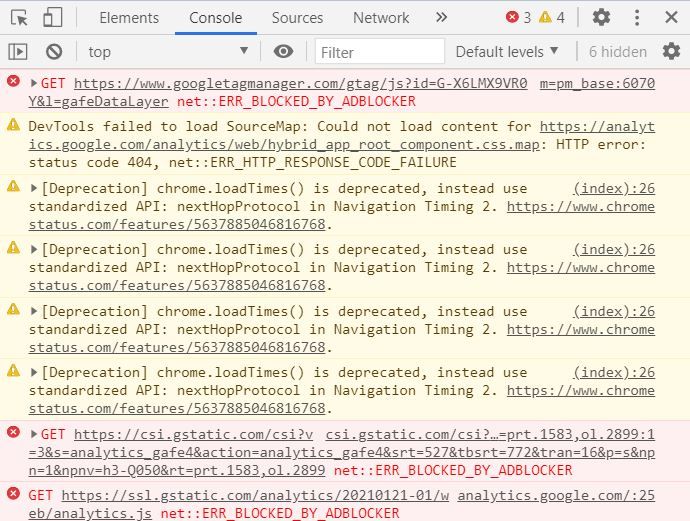Viewport: 690px width, 521px height.
Task: Open (index):26 link of second Deprecation warning
Action: click(x=614, y=249)
